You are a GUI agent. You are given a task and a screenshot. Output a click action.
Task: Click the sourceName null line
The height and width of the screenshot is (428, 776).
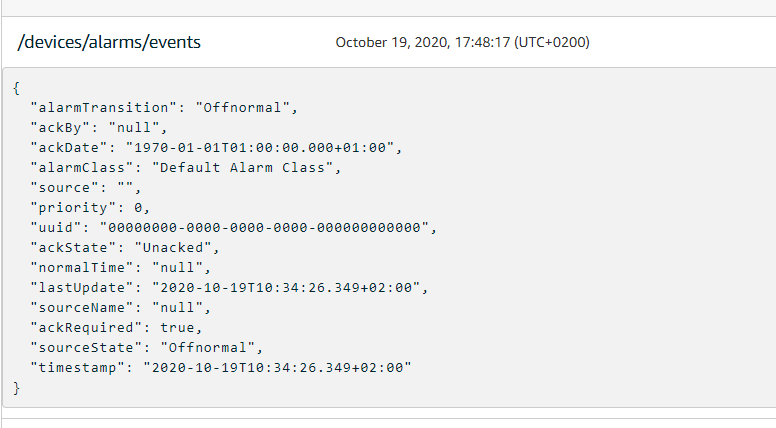tap(121, 307)
